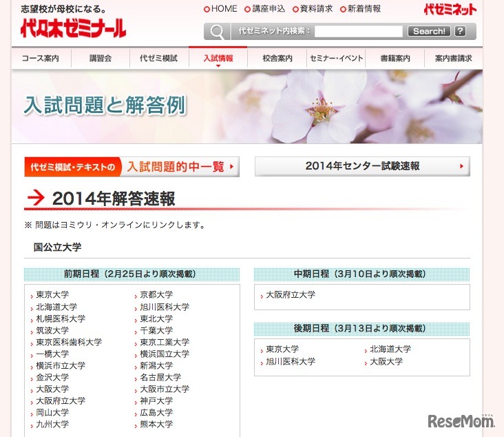Open 神戸大学 link
This screenshot has width=504, height=437.
coord(156,400)
